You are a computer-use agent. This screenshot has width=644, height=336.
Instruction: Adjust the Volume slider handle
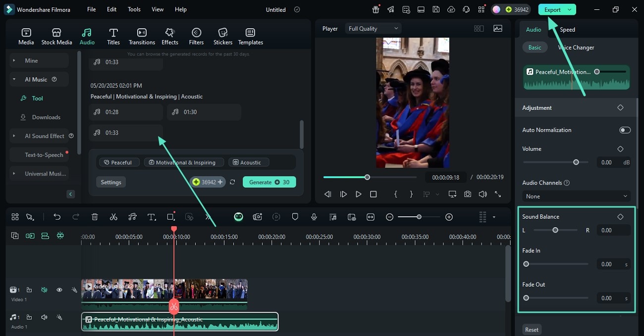[x=576, y=162]
